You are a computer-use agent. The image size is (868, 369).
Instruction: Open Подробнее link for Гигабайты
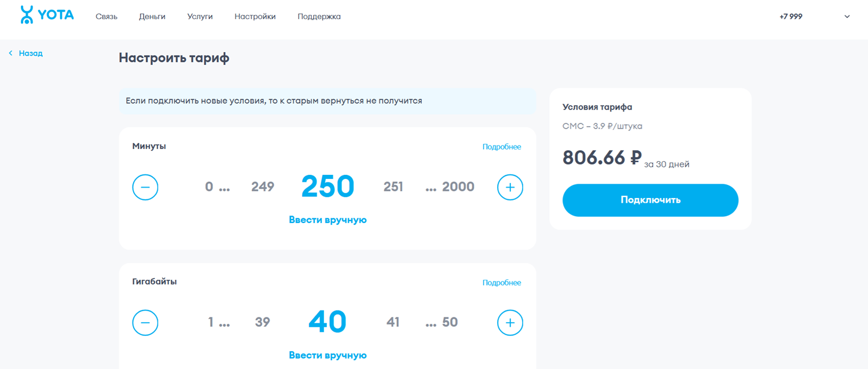(502, 283)
